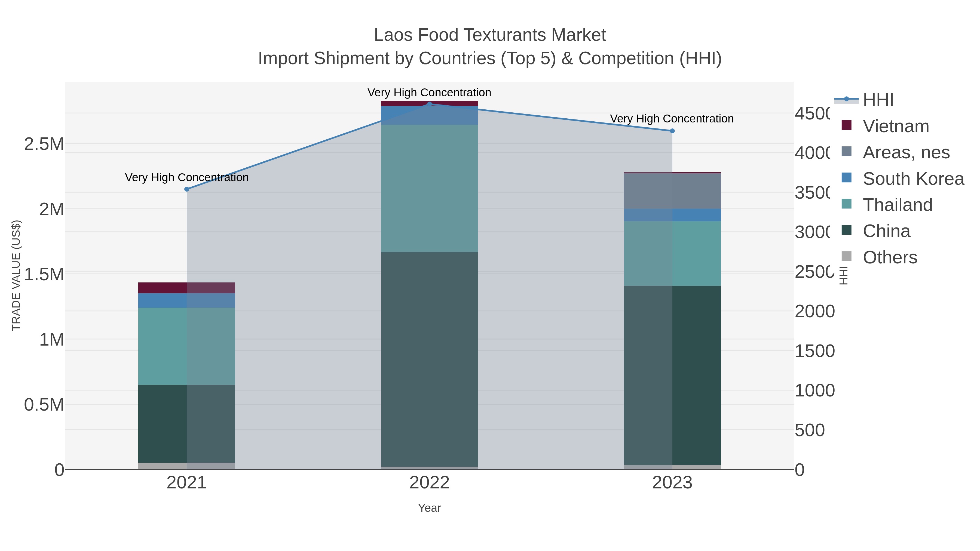This screenshot has width=980, height=551.
Task: Click the Vietnam segment of the 2021 bar
Action: [x=187, y=288]
